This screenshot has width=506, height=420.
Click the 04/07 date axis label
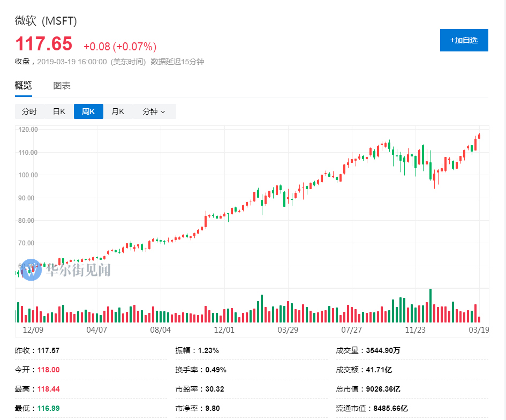pyautogui.click(x=96, y=330)
